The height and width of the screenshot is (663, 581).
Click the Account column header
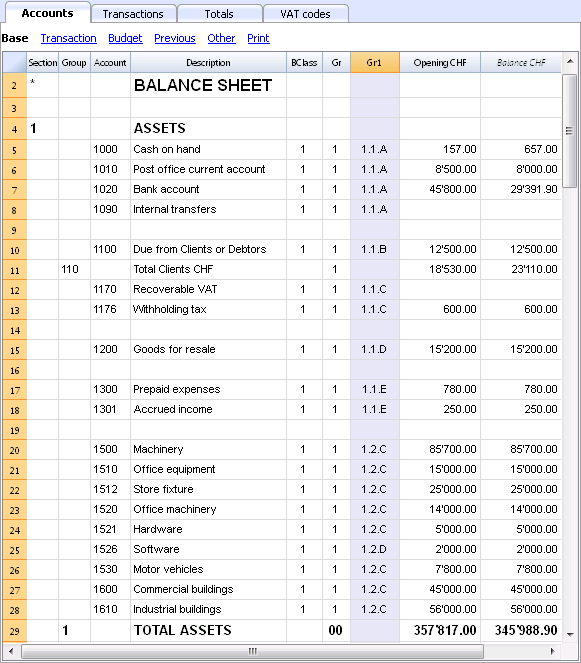[x=110, y=63]
